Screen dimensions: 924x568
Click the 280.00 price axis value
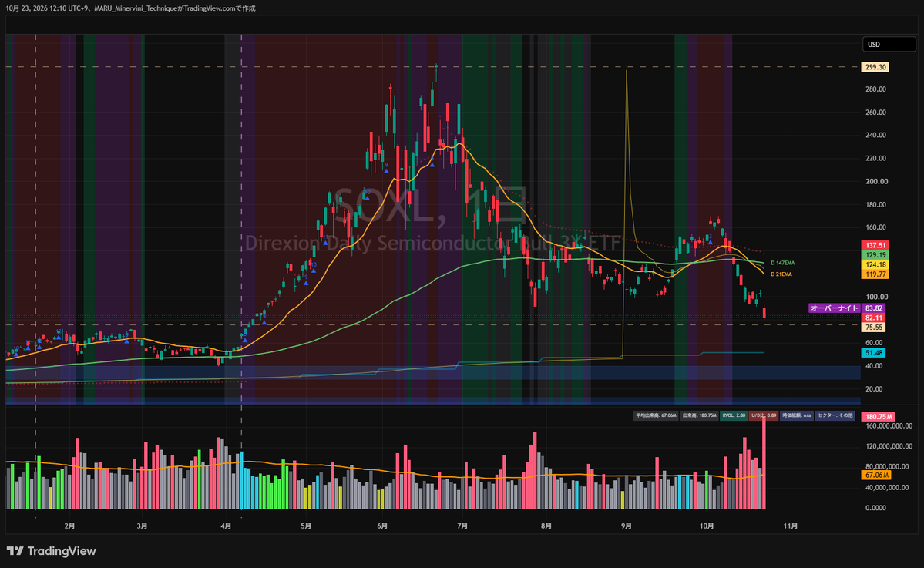tap(875, 89)
